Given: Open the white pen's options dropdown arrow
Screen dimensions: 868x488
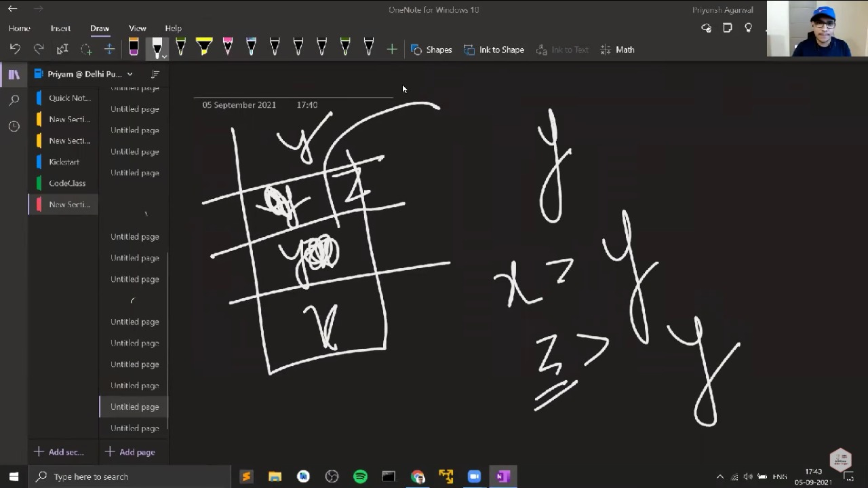Looking at the screenshot, I should [x=164, y=56].
